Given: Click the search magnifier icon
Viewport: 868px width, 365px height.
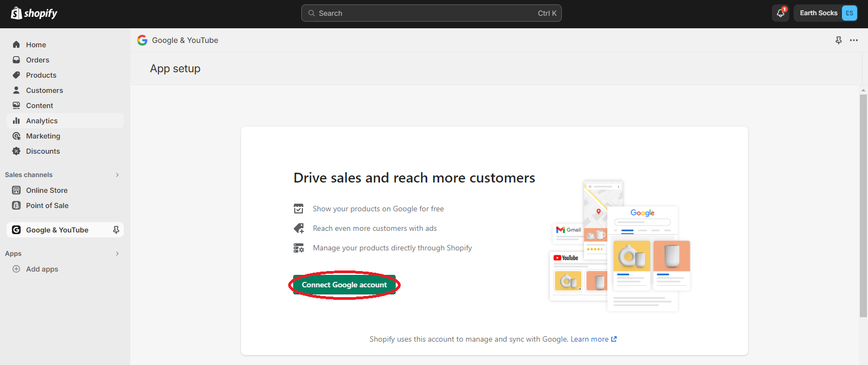Looking at the screenshot, I should tap(312, 13).
